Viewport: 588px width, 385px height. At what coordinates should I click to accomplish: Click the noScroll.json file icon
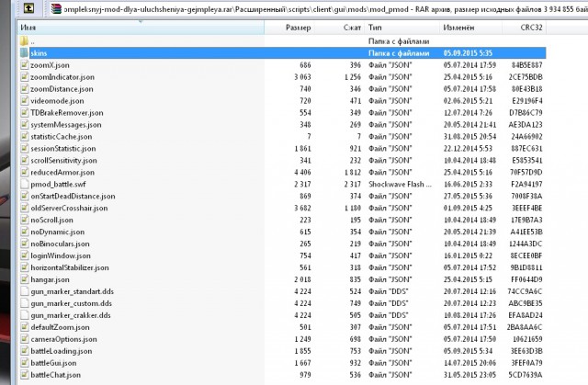click(x=25, y=220)
